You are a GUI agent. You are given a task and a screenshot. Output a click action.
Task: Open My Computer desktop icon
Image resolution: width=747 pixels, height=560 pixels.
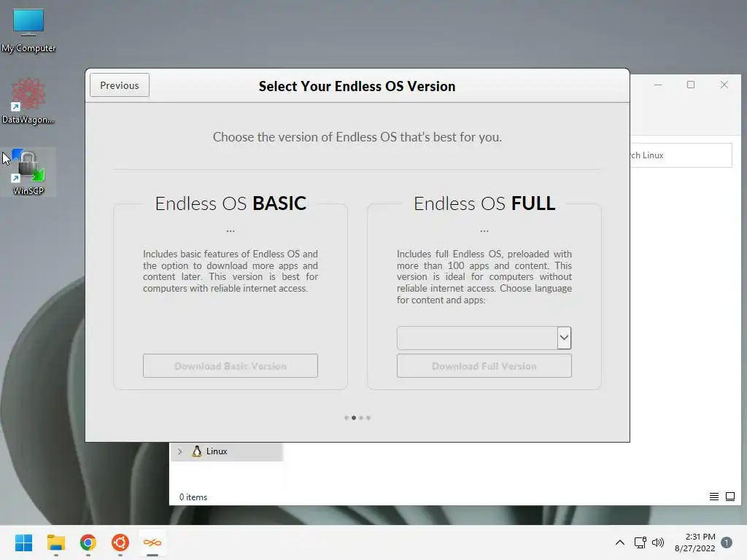(28, 31)
